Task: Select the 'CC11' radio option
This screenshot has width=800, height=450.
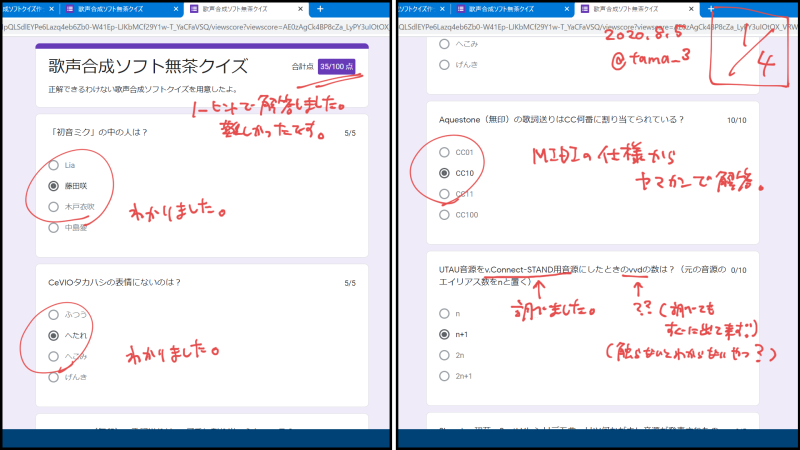Action: pyautogui.click(x=444, y=194)
